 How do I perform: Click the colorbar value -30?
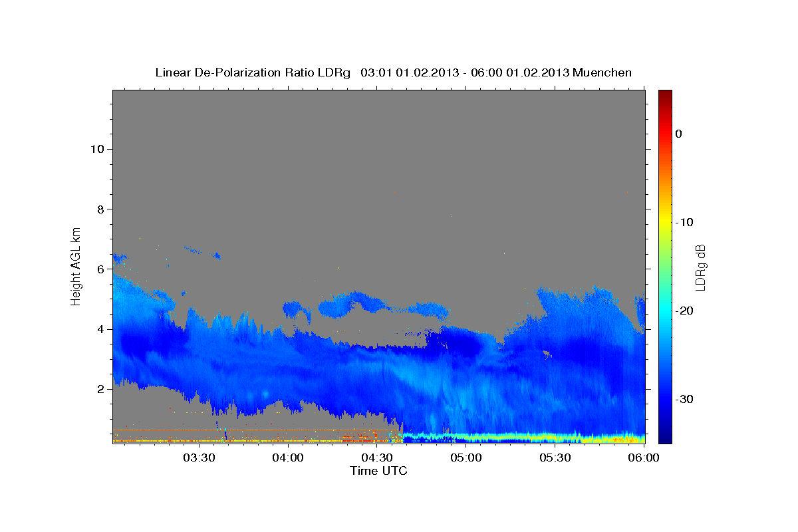coord(685,399)
